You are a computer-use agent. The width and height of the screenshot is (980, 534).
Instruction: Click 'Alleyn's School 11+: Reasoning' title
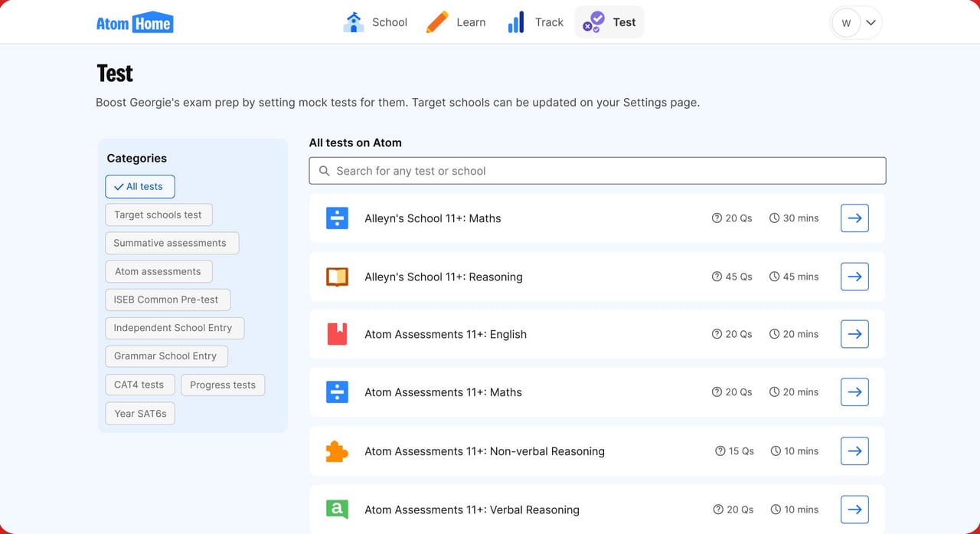click(x=443, y=277)
